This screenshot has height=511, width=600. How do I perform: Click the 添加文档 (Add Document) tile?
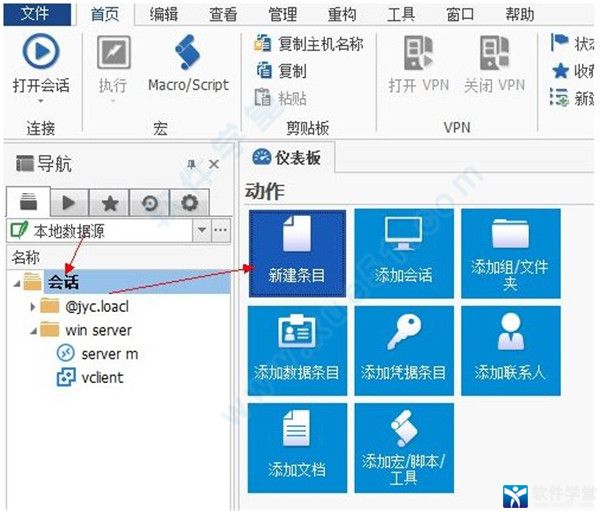[x=297, y=446]
